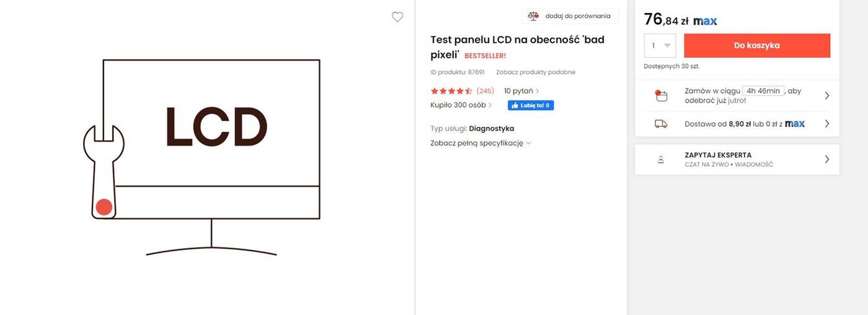Viewport: 868px width, 315px height.
Task: Click the expert chat person icon
Action: pyautogui.click(x=661, y=160)
